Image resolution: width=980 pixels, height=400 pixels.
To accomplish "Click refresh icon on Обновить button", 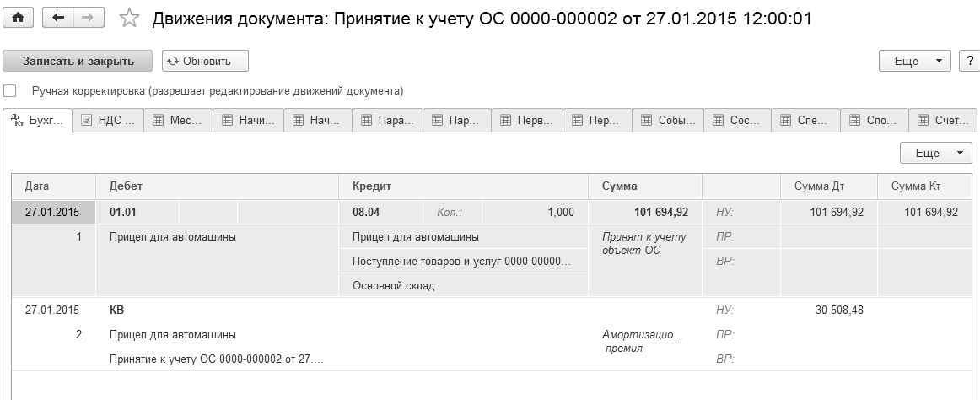I will click(x=173, y=62).
